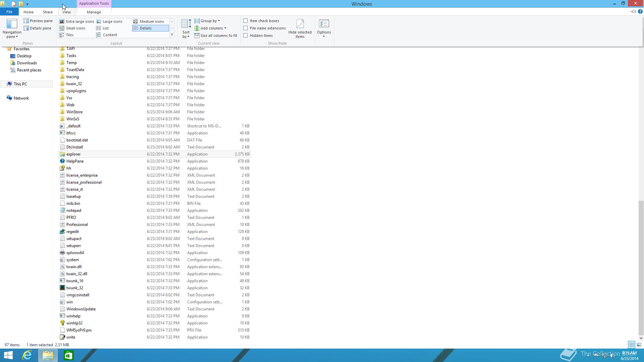This screenshot has width=644, height=362.
Task: Select the license_professional XML document
Action: click(x=155, y=182)
